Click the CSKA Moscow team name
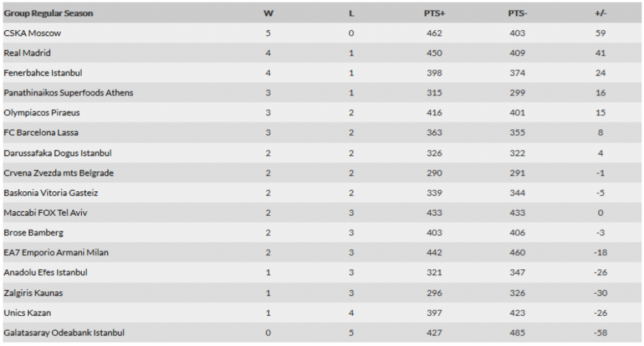644x346 pixels. tap(32, 33)
